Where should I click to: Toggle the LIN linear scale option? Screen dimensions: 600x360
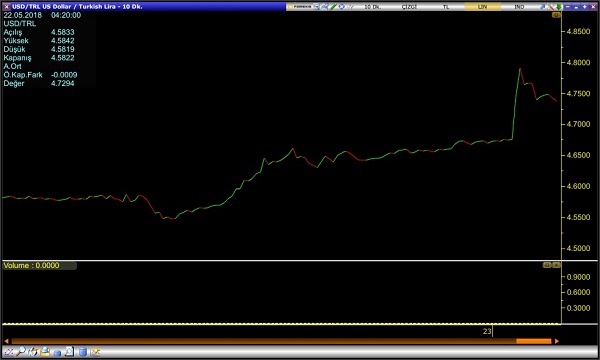click(483, 7)
